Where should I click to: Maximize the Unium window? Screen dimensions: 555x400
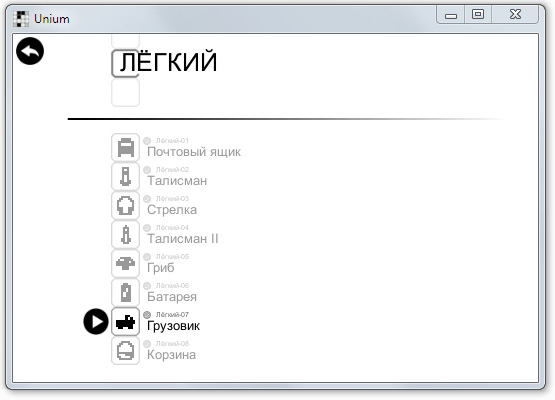[478, 15]
